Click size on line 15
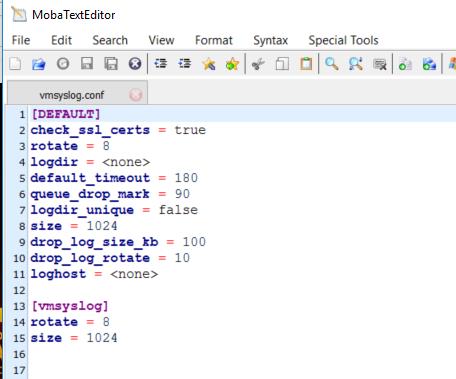Image resolution: width=456 pixels, height=379 pixels. (46, 338)
